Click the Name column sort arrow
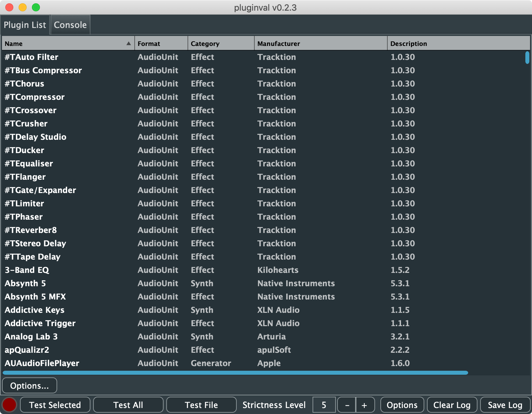Image resolution: width=532 pixels, height=414 pixels. click(x=129, y=44)
